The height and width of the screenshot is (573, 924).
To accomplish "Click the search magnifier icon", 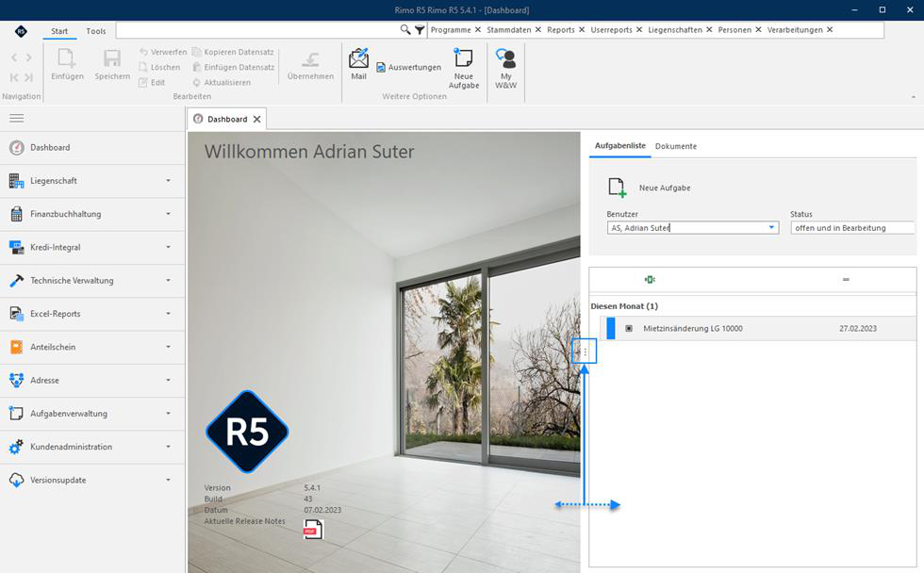I will [x=405, y=29].
